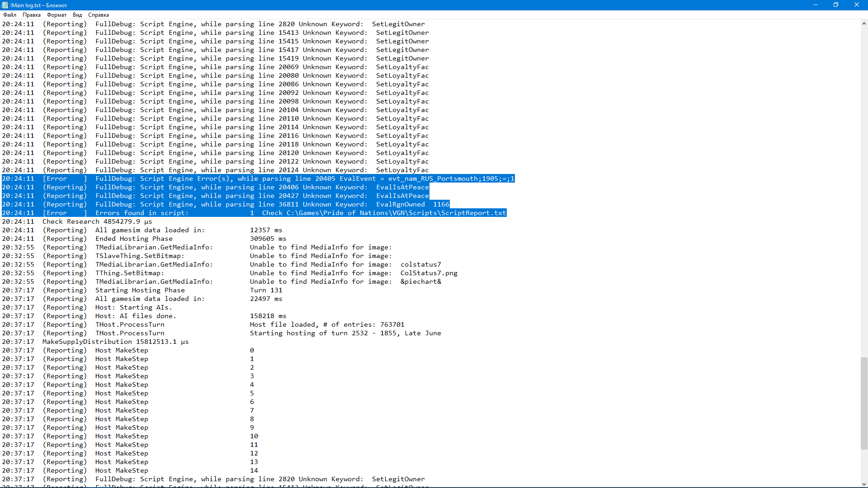Click 'EvalIsAtPeace' on the line 20406 row
Image resolution: width=868 pixels, height=488 pixels.
tap(402, 187)
